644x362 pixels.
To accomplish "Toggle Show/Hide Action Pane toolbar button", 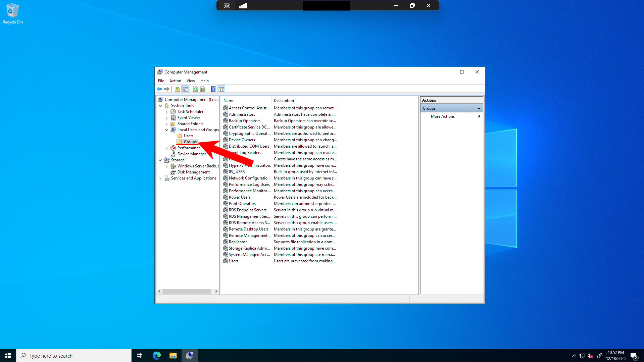I will coord(221,89).
